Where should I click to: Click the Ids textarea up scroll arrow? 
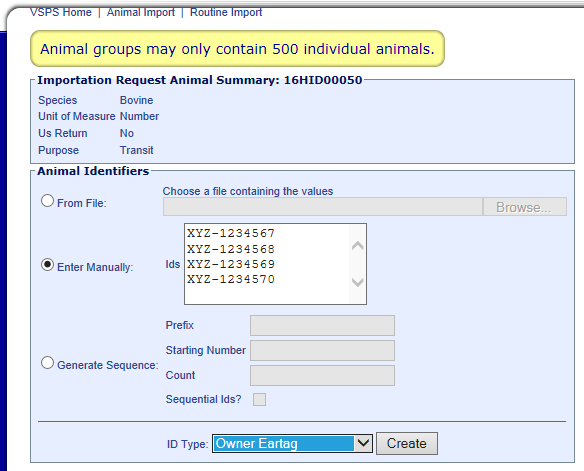point(358,245)
